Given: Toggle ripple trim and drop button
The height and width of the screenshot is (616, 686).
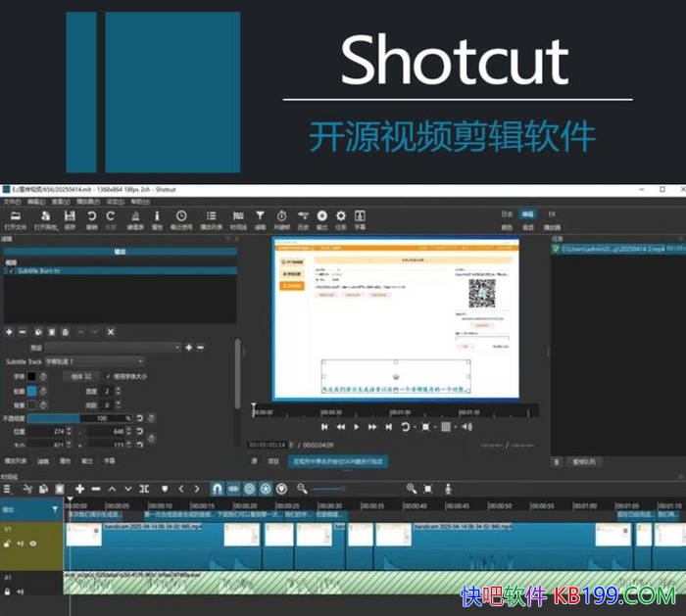Looking at the screenshot, I should (x=249, y=489).
